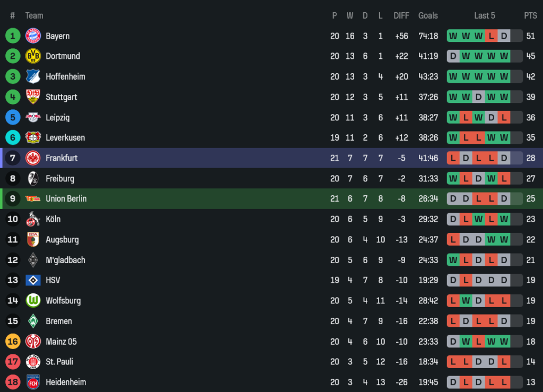Click the yellow position 16 badge
Image resolution: width=543 pixels, height=392 pixels.
(x=13, y=341)
